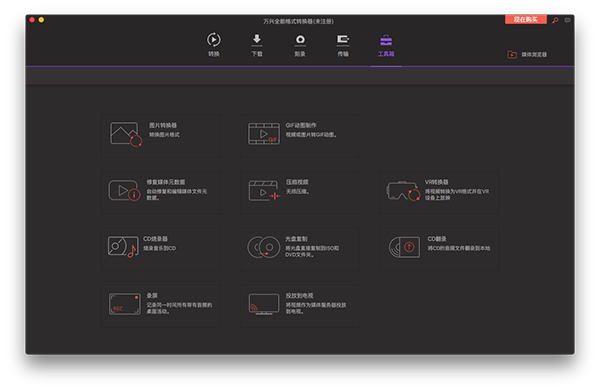Click the GIF动图制作 title text
The height and width of the screenshot is (391, 600).
click(x=301, y=125)
